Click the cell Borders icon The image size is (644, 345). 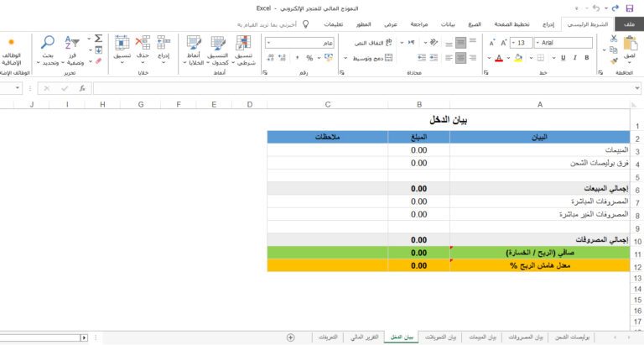[541, 58]
